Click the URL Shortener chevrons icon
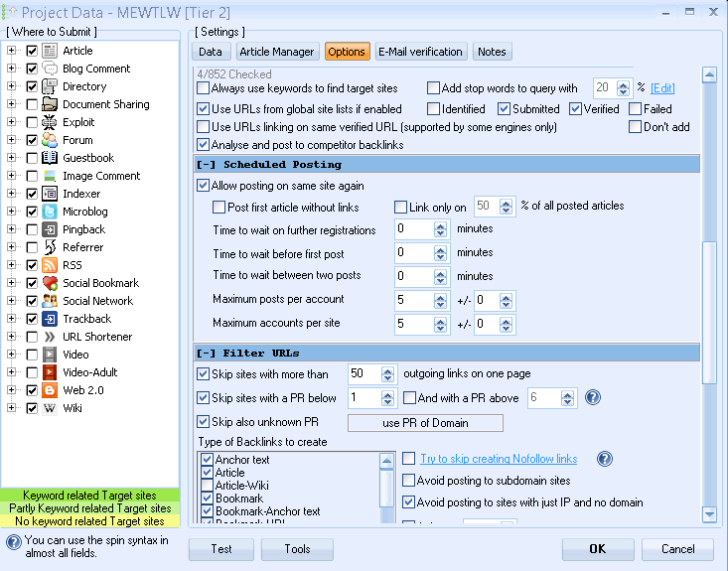Screen dimensions: 728x571 click(x=50, y=337)
